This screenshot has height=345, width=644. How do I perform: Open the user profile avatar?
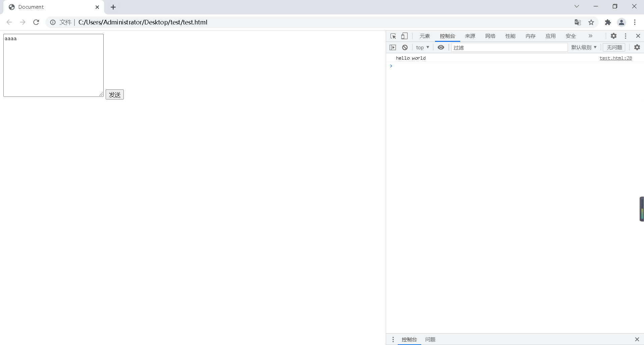(622, 22)
